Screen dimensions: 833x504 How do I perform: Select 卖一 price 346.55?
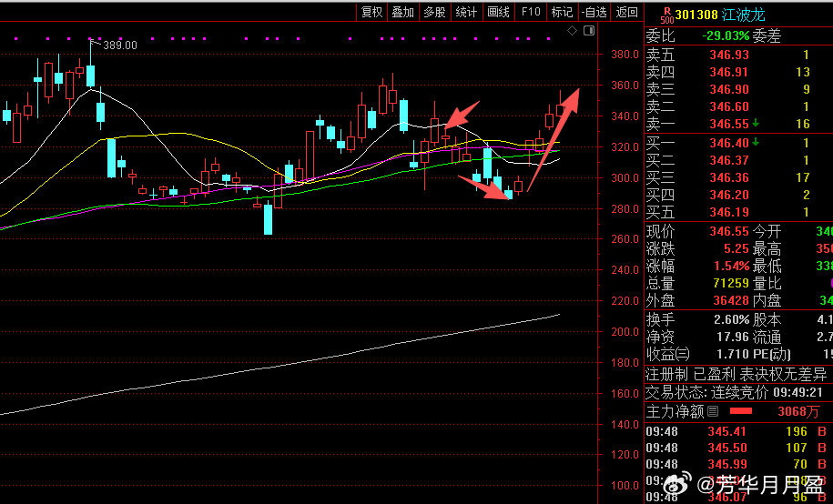tap(729, 125)
